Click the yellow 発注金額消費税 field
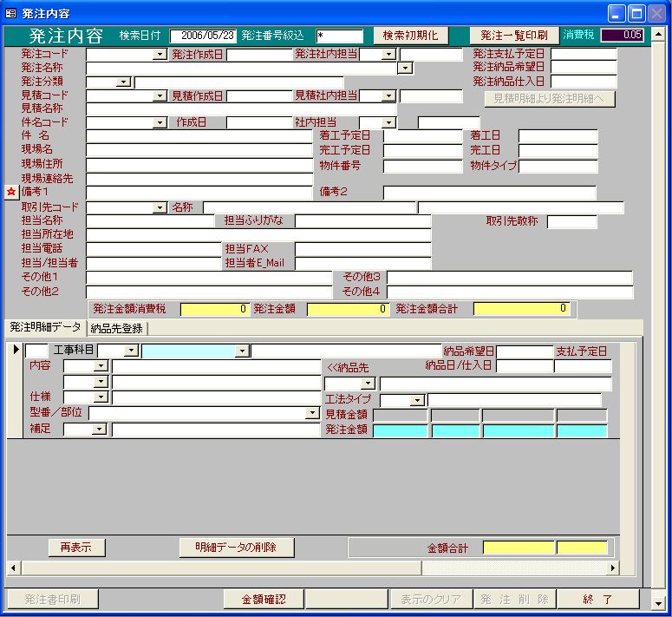672x617 pixels. 214,309
